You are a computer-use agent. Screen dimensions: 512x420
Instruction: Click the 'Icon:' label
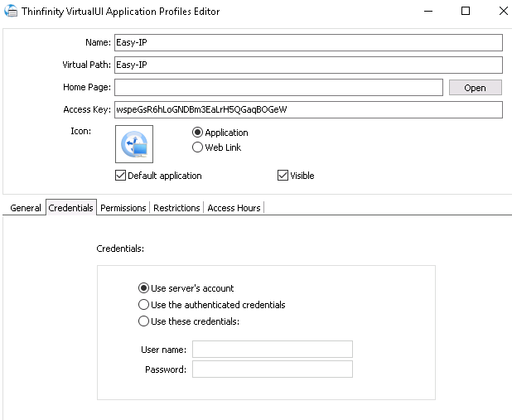tap(80, 131)
